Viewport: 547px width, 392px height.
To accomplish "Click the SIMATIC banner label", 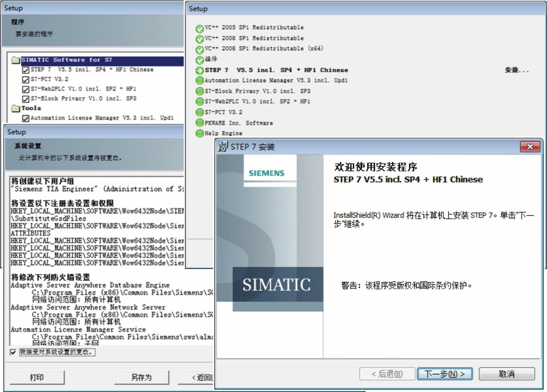I will [277, 284].
